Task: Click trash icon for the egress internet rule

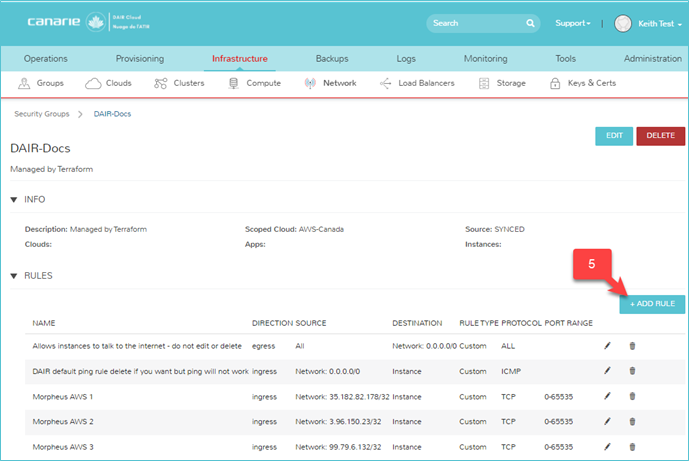Action: [632, 346]
